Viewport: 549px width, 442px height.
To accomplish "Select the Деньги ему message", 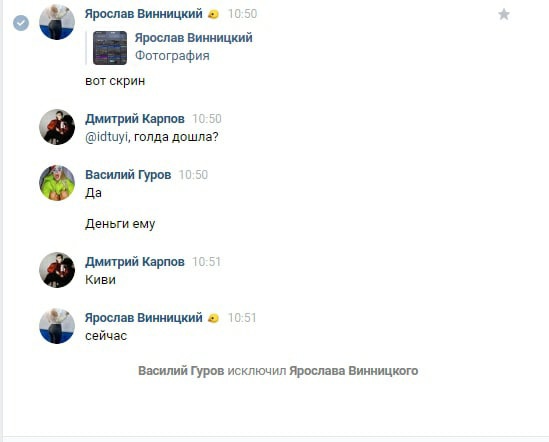I will (x=120, y=224).
